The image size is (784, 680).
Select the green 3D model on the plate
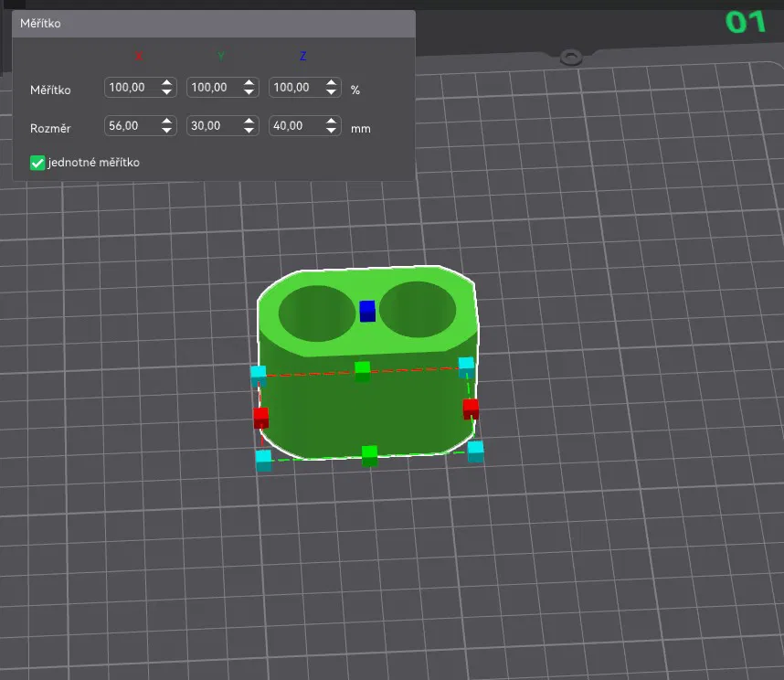(366, 411)
